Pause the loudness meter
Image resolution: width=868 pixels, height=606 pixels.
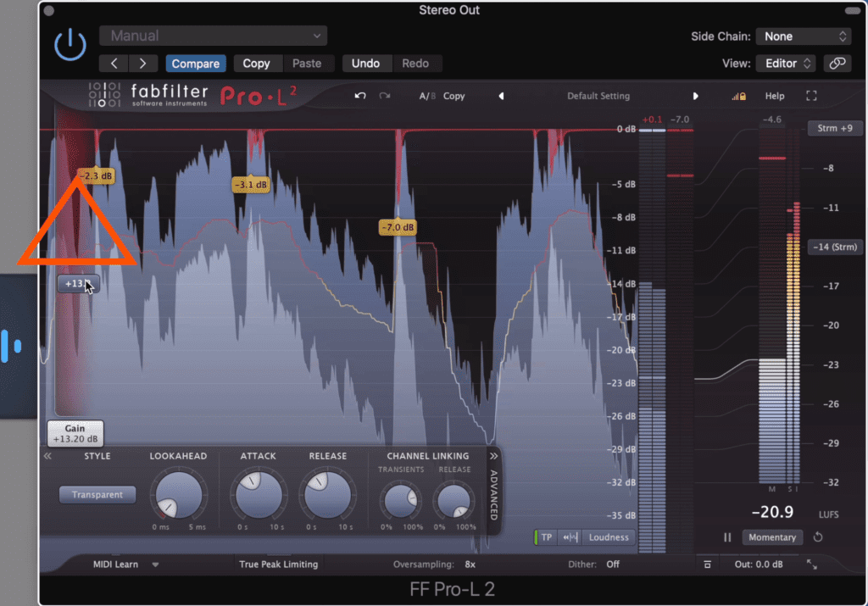coord(727,537)
